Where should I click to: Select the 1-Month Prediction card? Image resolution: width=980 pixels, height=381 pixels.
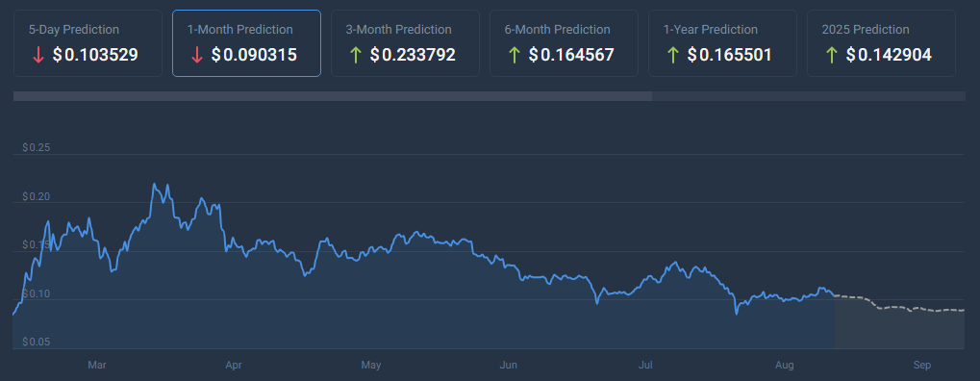click(x=246, y=43)
